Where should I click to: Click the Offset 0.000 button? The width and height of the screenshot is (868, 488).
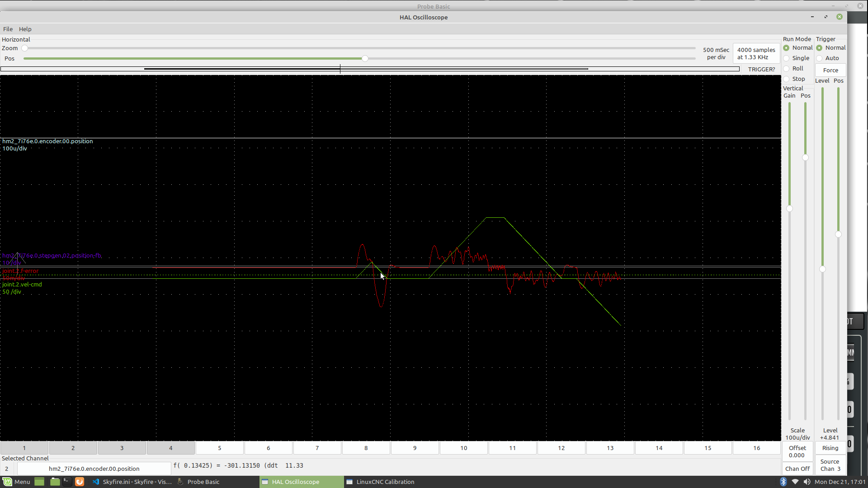[x=797, y=451]
